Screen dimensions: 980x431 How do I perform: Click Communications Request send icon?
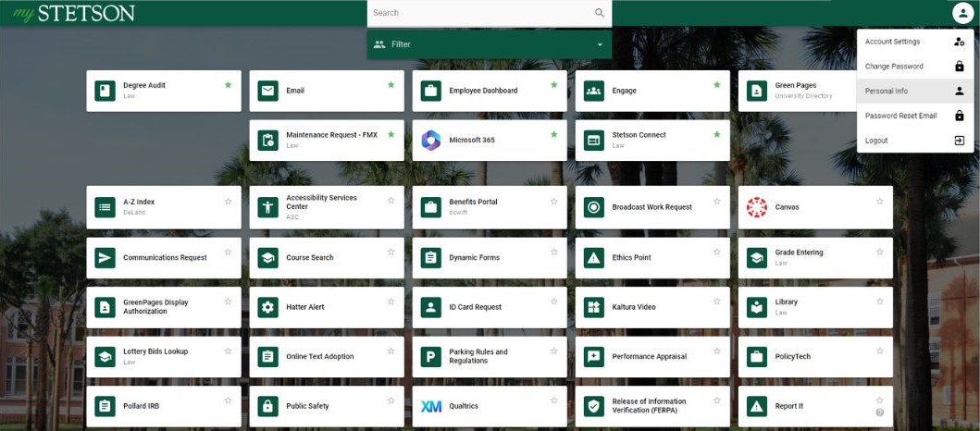[x=105, y=257]
